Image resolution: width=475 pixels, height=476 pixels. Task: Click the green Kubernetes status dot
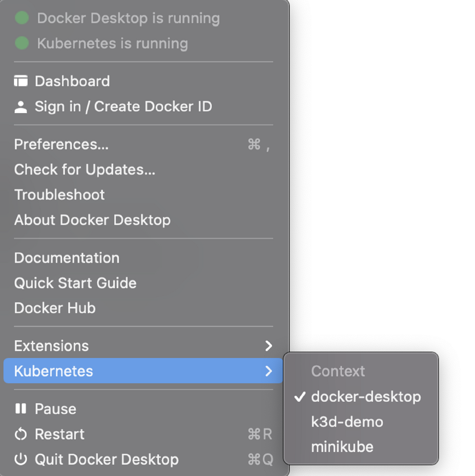click(22, 43)
